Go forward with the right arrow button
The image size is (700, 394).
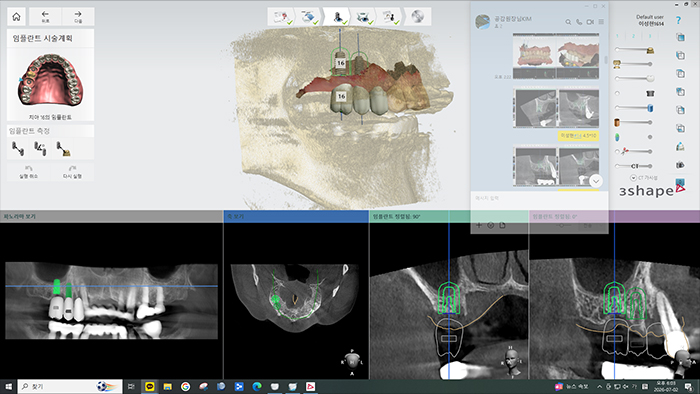pyautogui.click(x=78, y=17)
